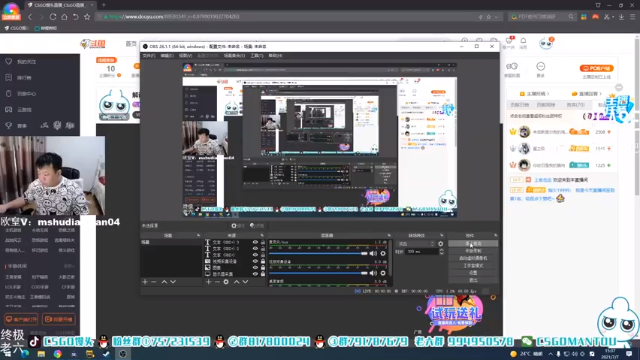Open Chrome from the Windows taskbar
This screenshot has height=360, width=640.
click(58, 354)
